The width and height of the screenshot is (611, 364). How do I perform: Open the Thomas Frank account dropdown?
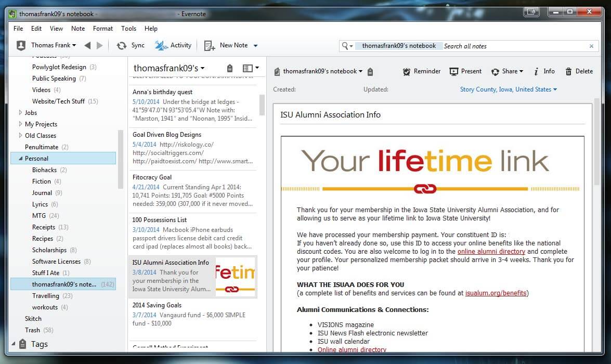click(x=74, y=46)
